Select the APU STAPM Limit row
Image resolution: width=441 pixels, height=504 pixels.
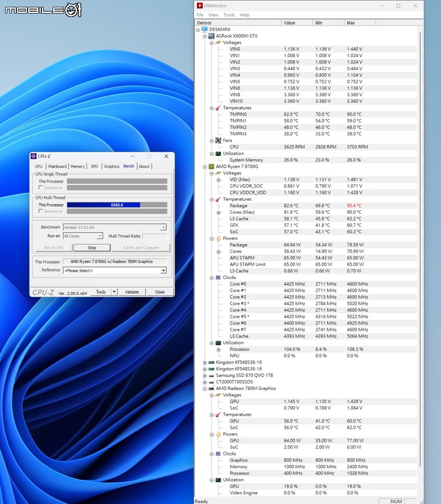point(322,265)
